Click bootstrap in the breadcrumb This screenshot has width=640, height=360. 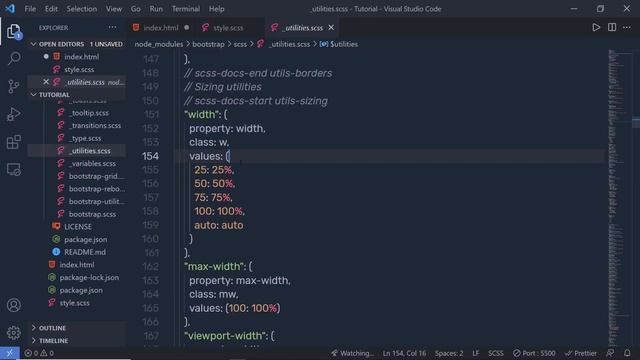[208, 44]
